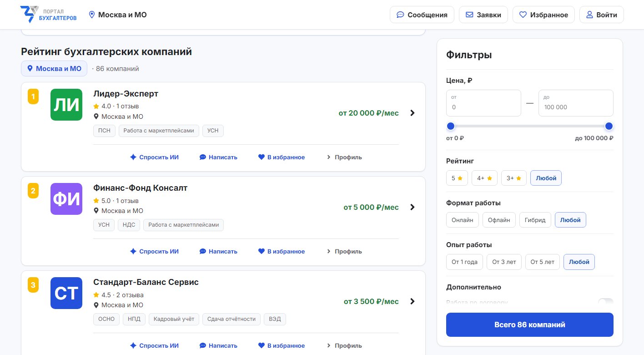644x355 pixels.
Task: Write a message to Стандарт-Баланс Сервис
Action: click(x=218, y=345)
